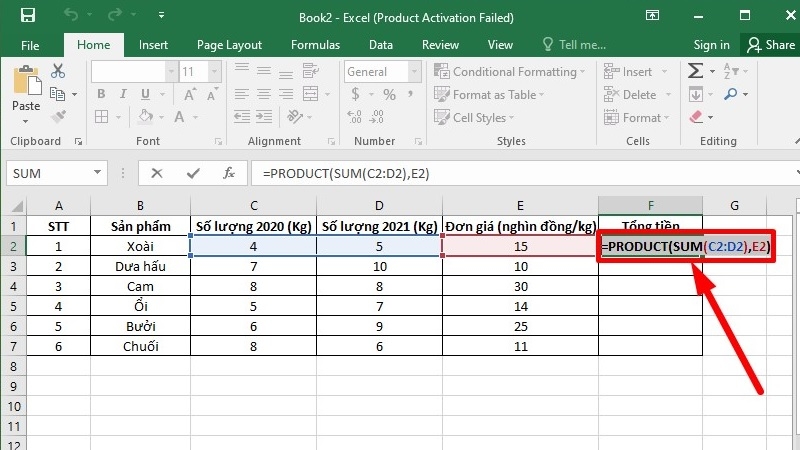
Task: Click the Cut scissors icon
Action: (58, 71)
